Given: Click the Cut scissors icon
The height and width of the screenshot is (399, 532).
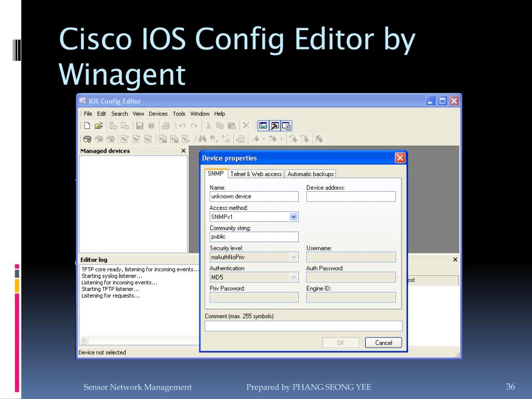Looking at the screenshot, I should click(208, 126).
